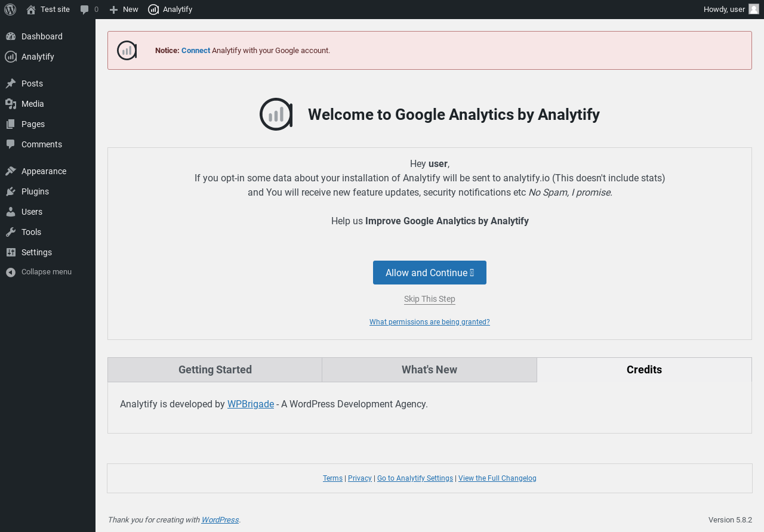The image size is (764, 532).
Task: Open the New content dropdown
Action: click(x=124, y=10)
